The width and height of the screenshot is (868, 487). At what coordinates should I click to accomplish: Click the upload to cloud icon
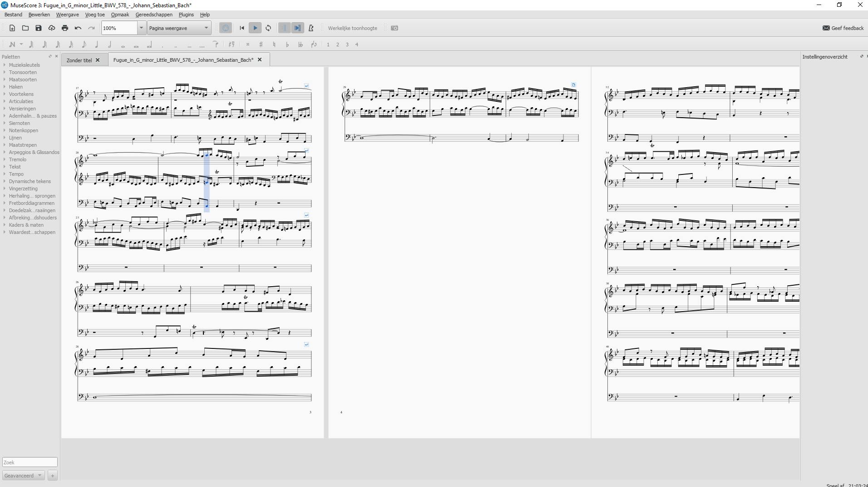(x=52, y=28)
